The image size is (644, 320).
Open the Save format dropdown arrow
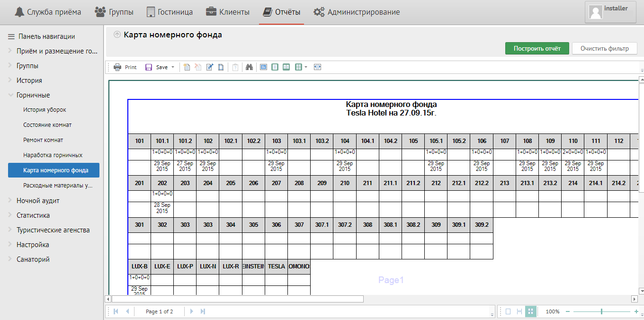click(173, 67)
